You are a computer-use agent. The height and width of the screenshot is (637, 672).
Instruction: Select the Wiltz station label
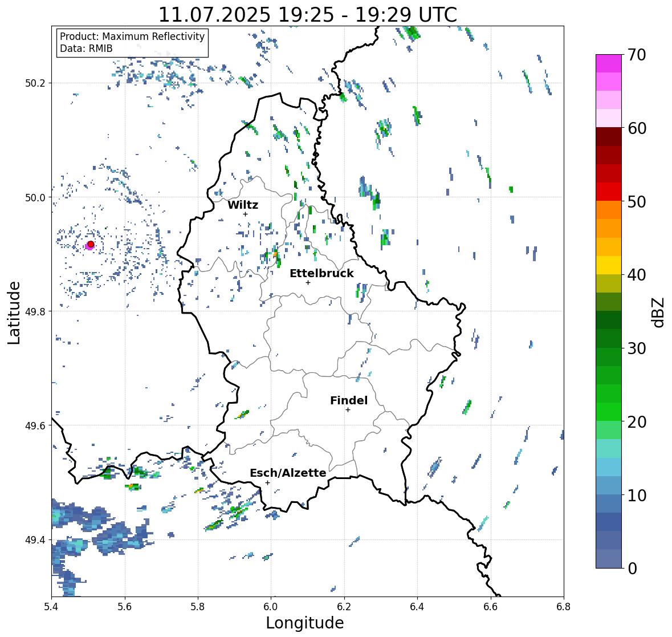point(243,205)
